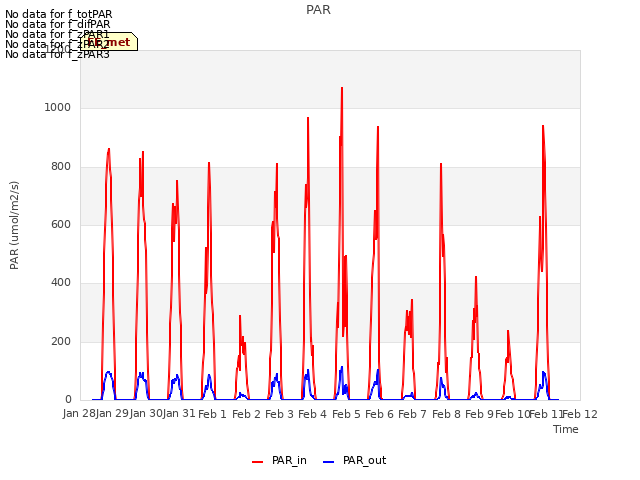
Task: Click the Feb 6 x-axis tick label
Action: pos(379,414)
